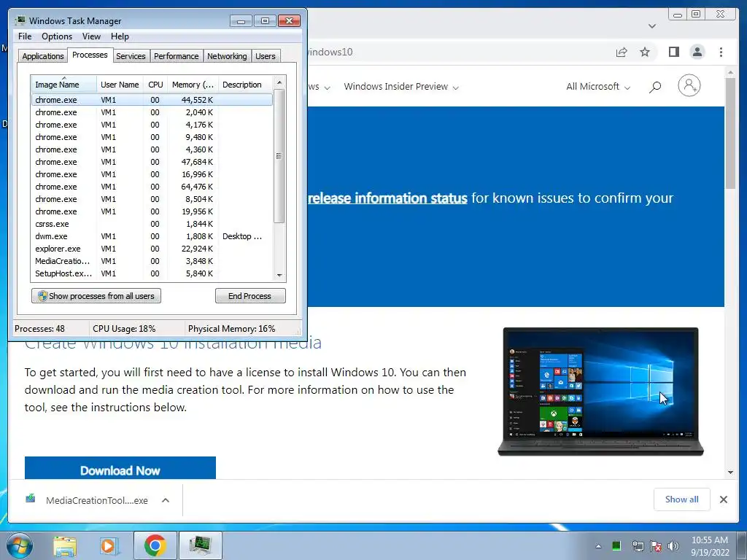This screenshot has width=747, height=560.
Task: Open Task Manager File menu
Action: tap(25, 36)
